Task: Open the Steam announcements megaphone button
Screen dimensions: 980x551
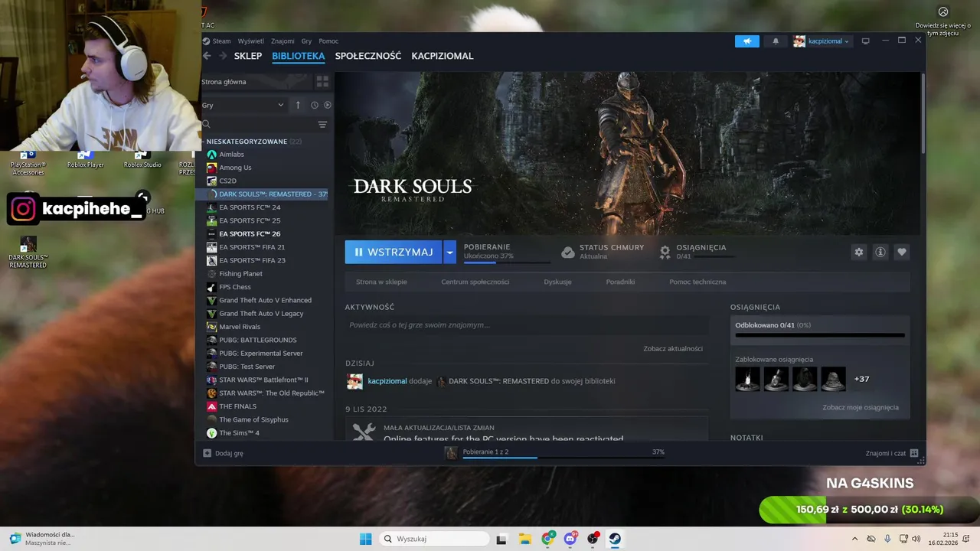Action: pyautogui.click(x=746, y=41)
